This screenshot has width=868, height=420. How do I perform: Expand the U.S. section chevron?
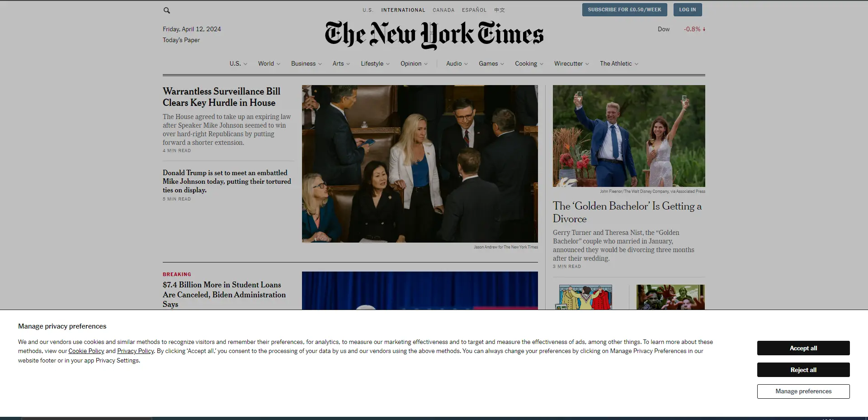(x=245, y=64)
